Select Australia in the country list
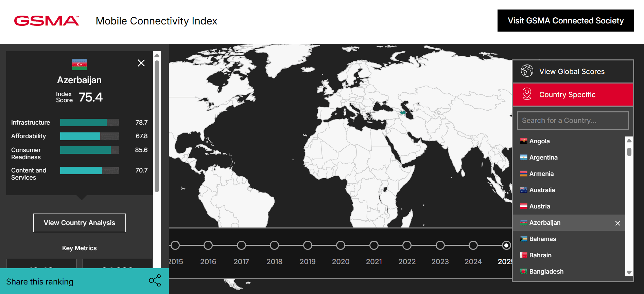The height and width of the screenshot is (294, 644). pos(569,190)
